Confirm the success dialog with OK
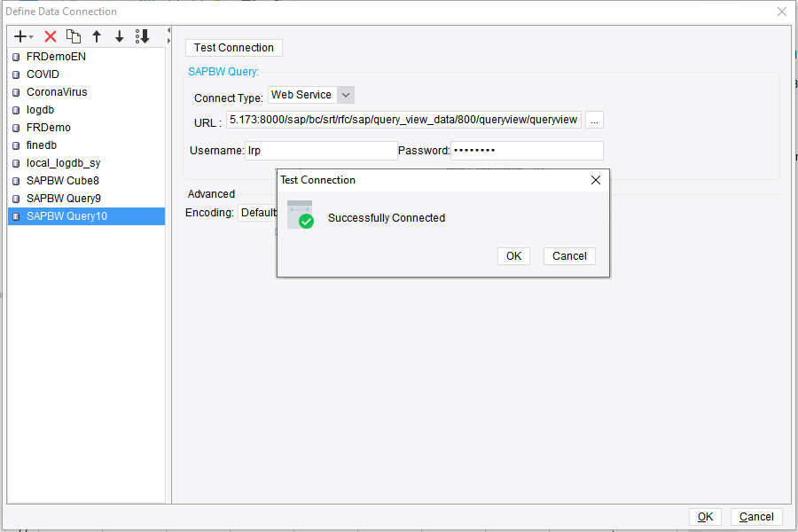Viewport: 798px width, 532px height. coord(513,255)
